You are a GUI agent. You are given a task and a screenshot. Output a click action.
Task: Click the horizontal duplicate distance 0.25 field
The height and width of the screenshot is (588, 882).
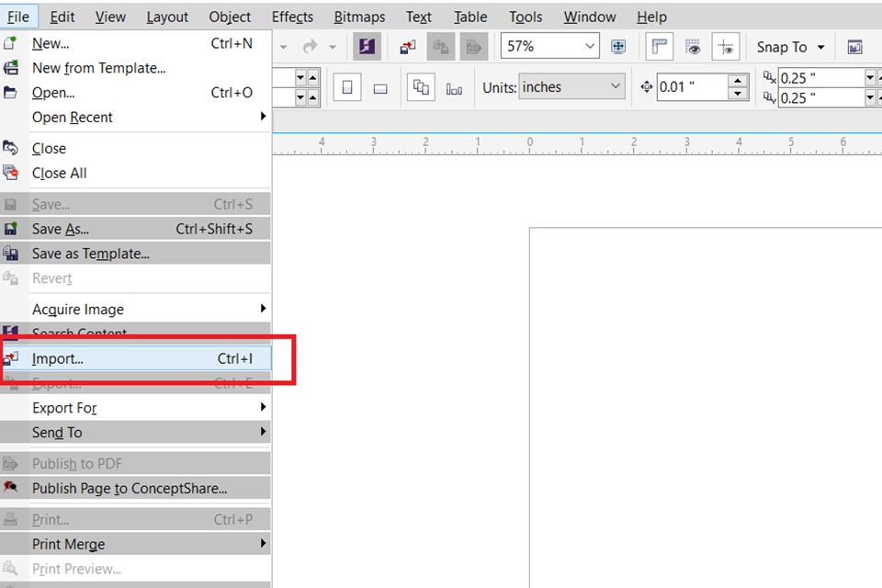pos(821,78)
